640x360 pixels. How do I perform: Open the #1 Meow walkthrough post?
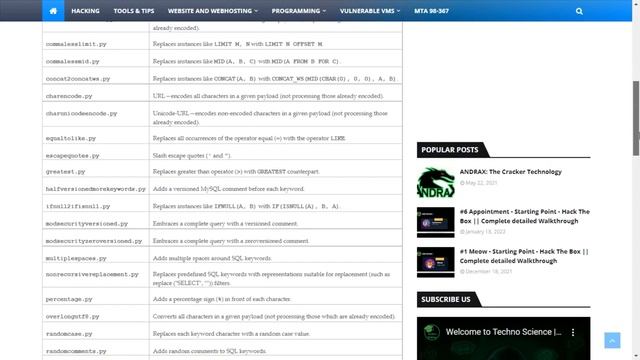tap(524, 256)
